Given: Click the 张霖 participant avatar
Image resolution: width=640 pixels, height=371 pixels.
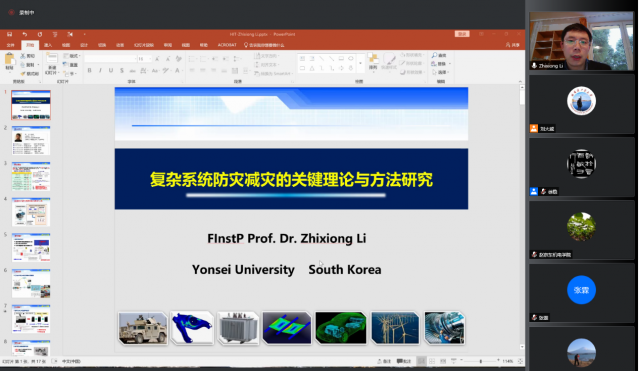Looking at the screenshot, I should tap(581, 290).
